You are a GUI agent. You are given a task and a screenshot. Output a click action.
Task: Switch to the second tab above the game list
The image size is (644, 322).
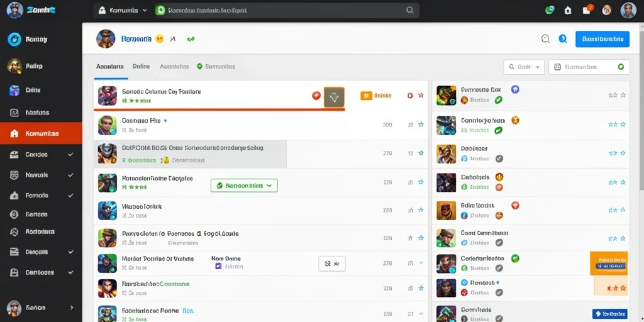click(x=142, y=66)
